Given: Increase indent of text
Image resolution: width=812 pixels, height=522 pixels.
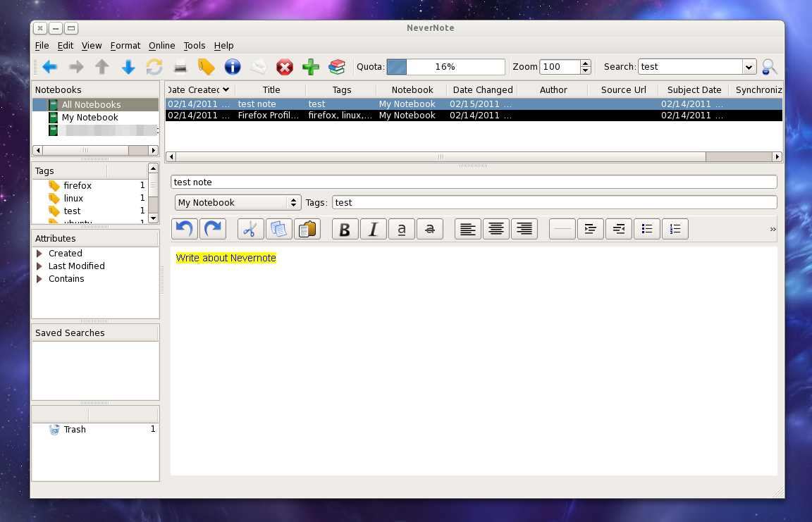Looking at the screenshot, I should click(591, 229).
